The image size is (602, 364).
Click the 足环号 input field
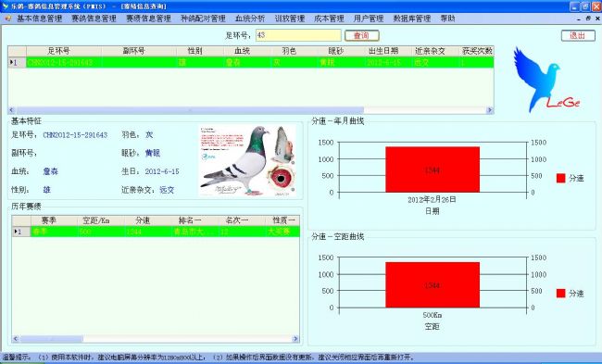click(x=298, y=35)
